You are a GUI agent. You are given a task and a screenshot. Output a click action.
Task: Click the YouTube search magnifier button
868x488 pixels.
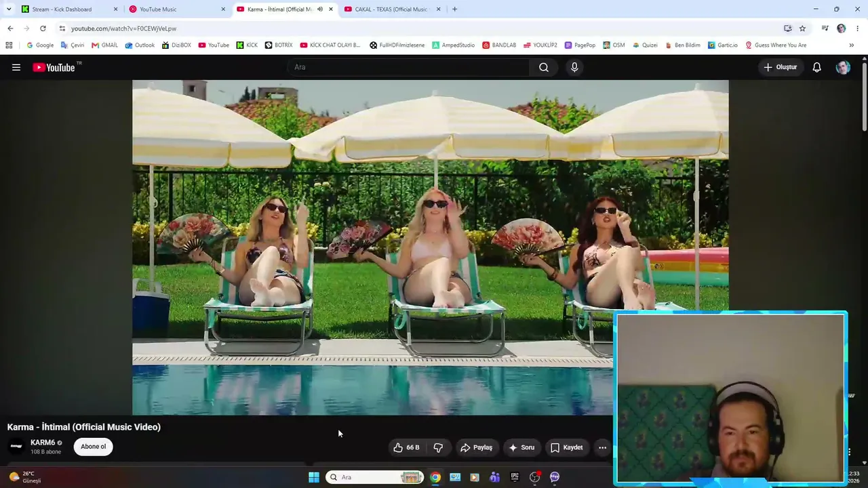tap(544, 67)
